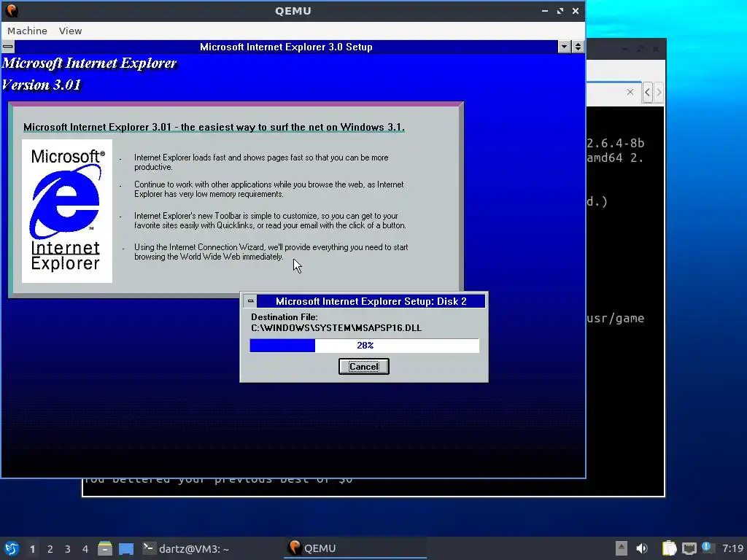The width and height of the screenshot is (747, 560).
Task: Click the 'easiest way to surf the net' heading
Action: pyautogui.click(x=214, y=127)
